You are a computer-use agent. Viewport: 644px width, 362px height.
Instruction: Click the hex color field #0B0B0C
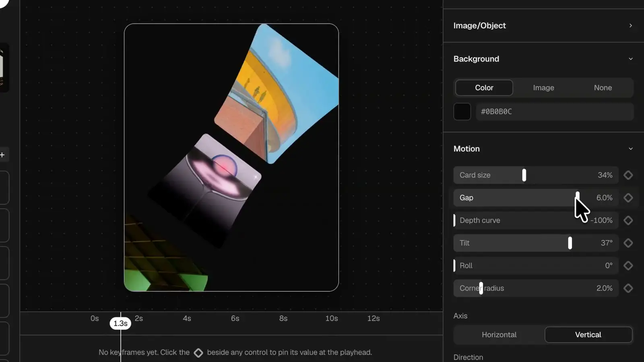click(x=555, y=111)
